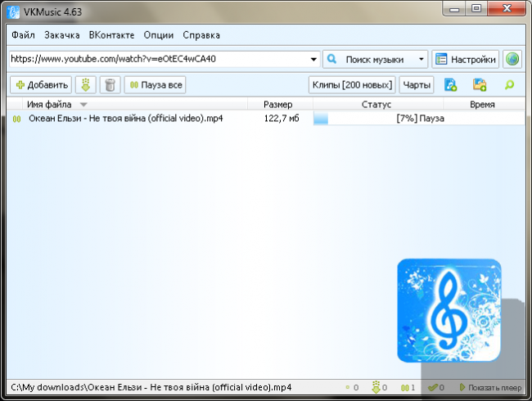
Task: Click the 122,7 мб size cell
Action: [282, 119]
